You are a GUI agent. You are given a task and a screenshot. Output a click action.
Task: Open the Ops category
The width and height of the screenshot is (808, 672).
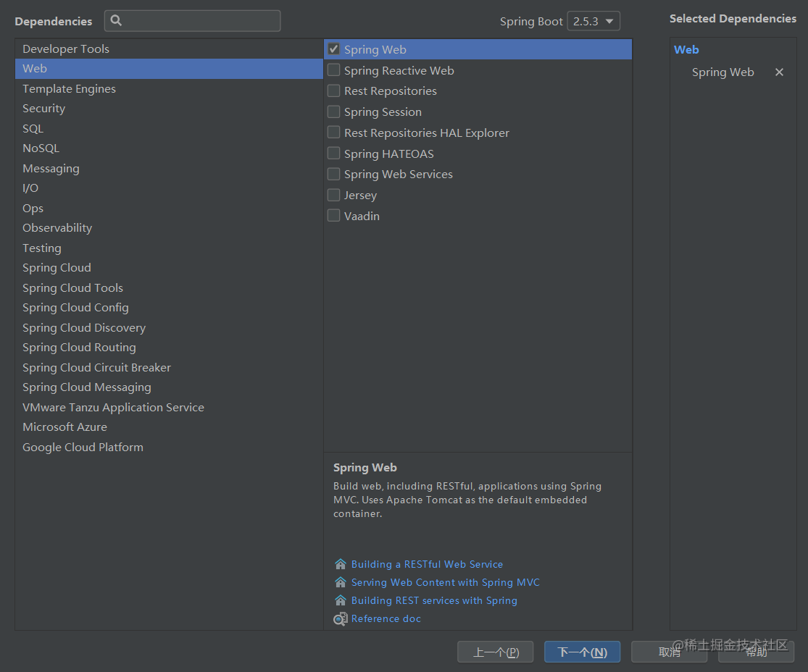coord(169,208)
